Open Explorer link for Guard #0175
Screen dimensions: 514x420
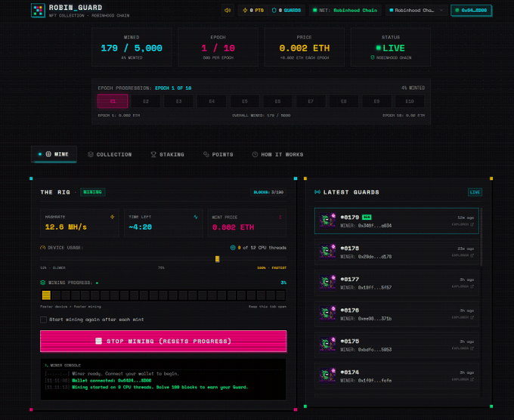(463, 348)
